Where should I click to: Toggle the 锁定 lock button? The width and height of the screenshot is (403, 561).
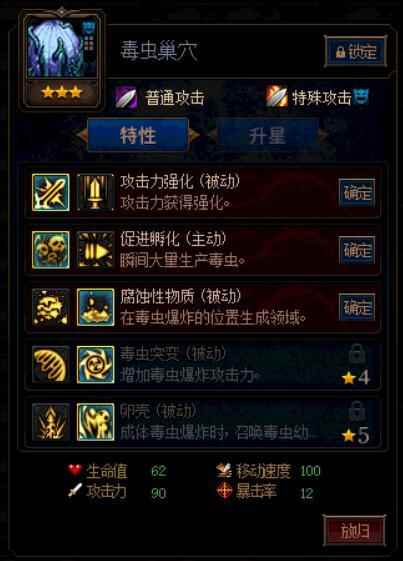[x=355, y=51]
